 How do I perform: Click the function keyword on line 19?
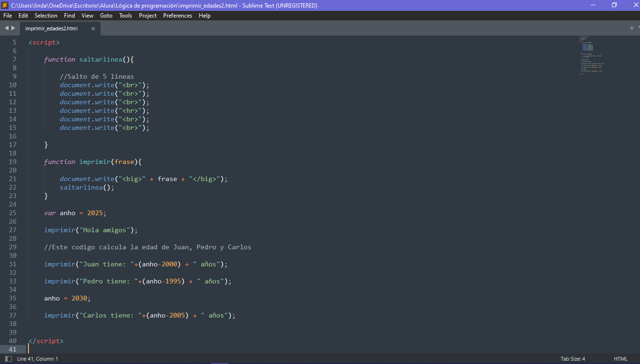(60, 162)
